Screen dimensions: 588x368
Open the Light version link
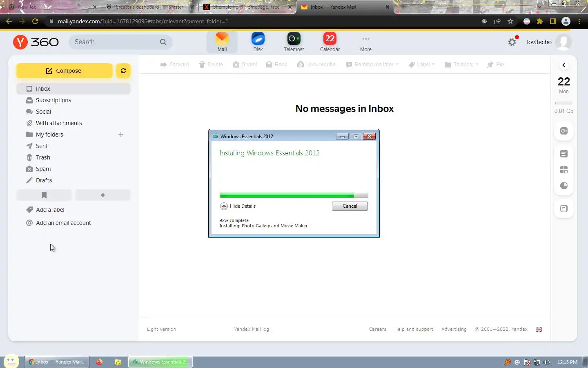pos(161,329)
